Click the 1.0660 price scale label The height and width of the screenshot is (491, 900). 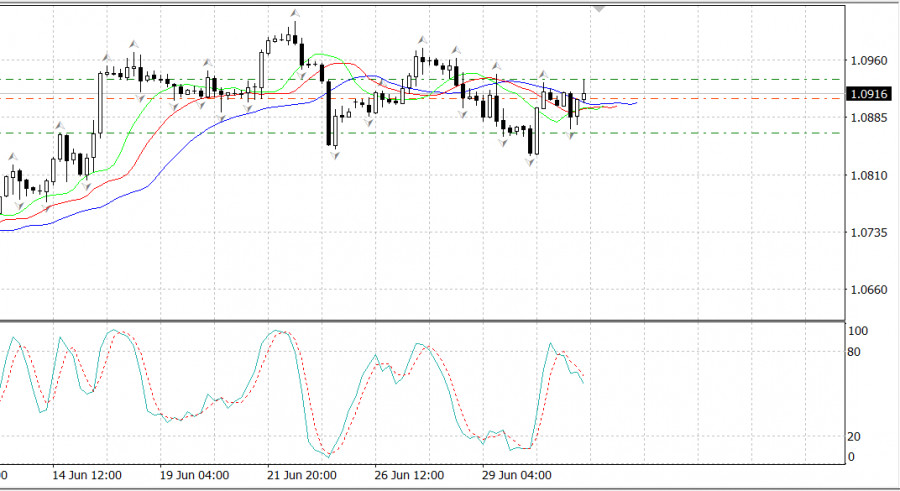coord(867,290)
